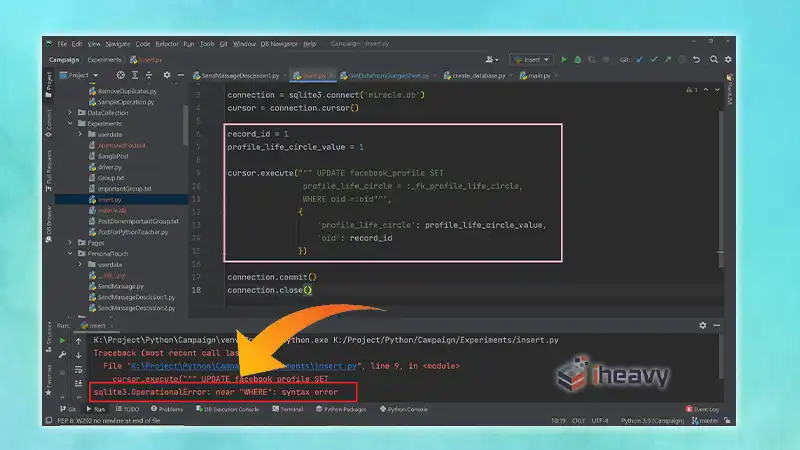Open Run panel settings gear
The image size is (800, 450).
(703, 325)
